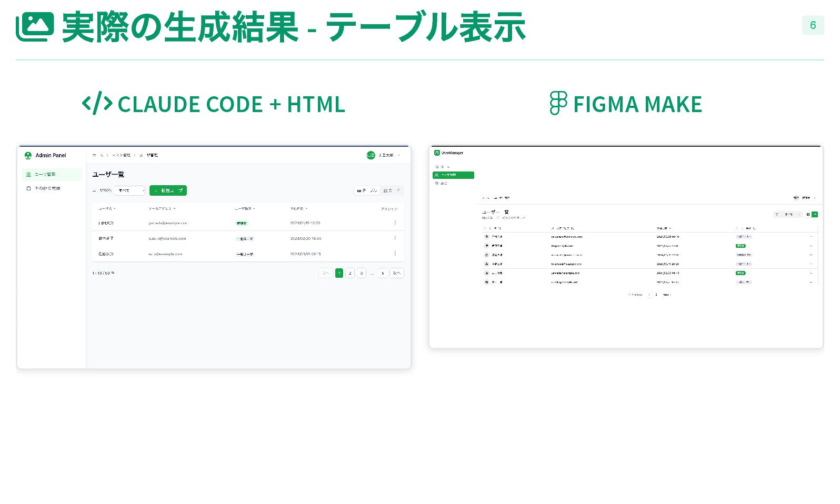The image size is (840, 504).
Task: Click avatar icon in yamada@example.com row
Action: [487, 273]
